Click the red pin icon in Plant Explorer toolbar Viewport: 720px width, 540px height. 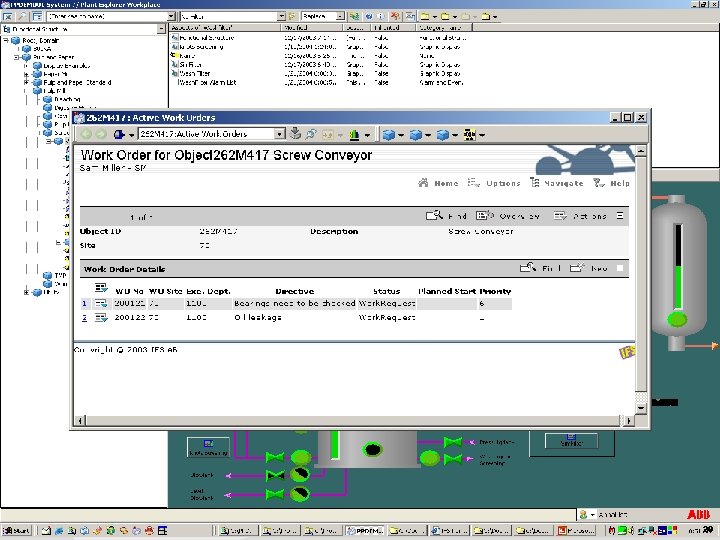pyautogui.click(x=394, y=17)
